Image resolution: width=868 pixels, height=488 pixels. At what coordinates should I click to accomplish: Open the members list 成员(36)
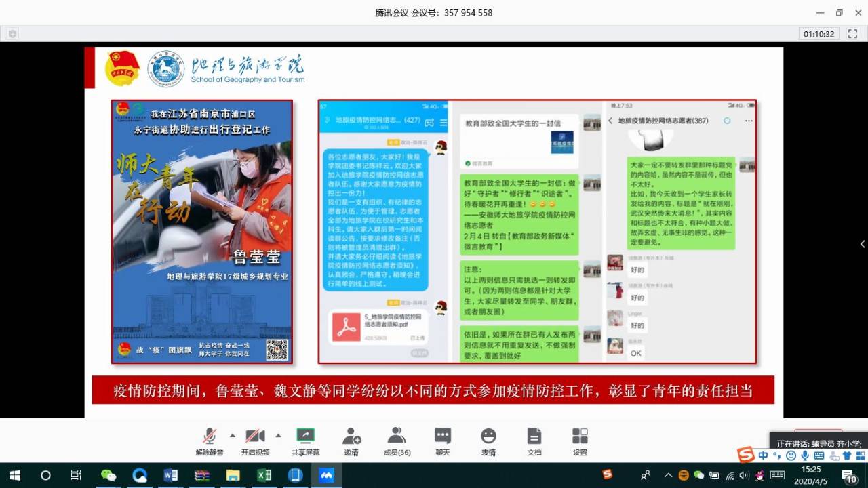tap(397, 436)
